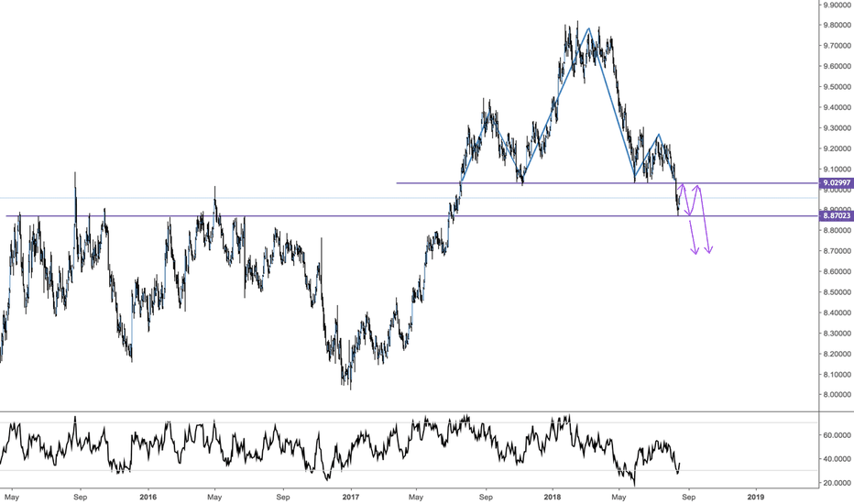Click the 9.02997 price tag on axis

(836, 183)
